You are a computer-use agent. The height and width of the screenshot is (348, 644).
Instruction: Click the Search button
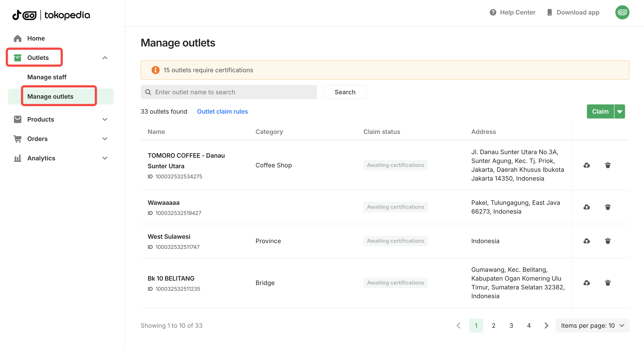345,92
